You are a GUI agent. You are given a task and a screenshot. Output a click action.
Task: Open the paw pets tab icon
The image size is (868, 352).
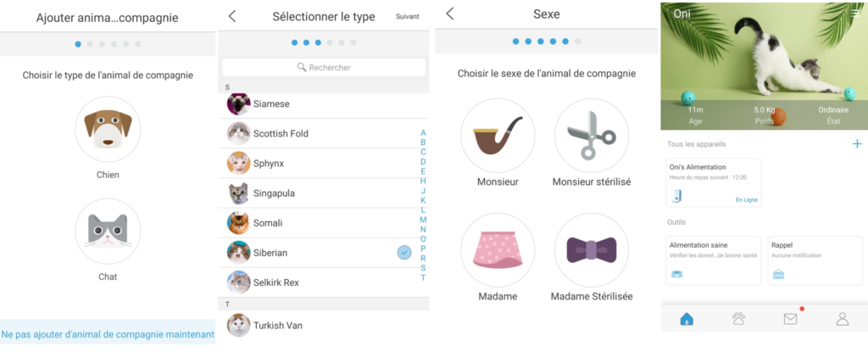pyautogui.click(x=738, y=319)
